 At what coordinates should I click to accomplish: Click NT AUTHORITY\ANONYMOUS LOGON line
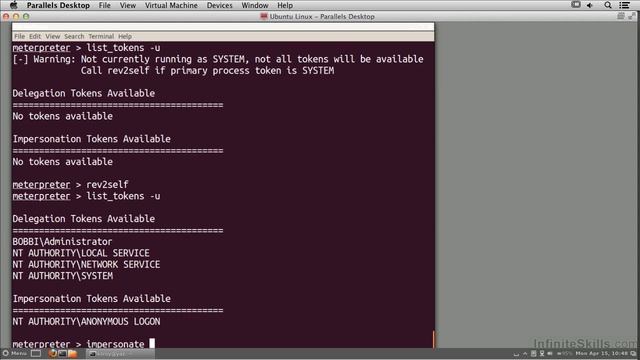pos(86,322)
